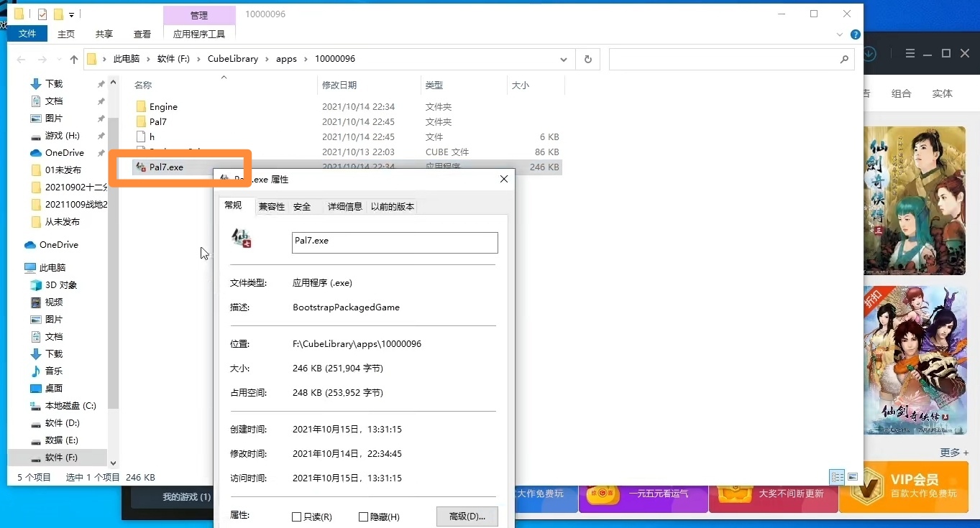
Task: Open the recent locations dropdown in Explorer
Action: (x=59, y=60)
